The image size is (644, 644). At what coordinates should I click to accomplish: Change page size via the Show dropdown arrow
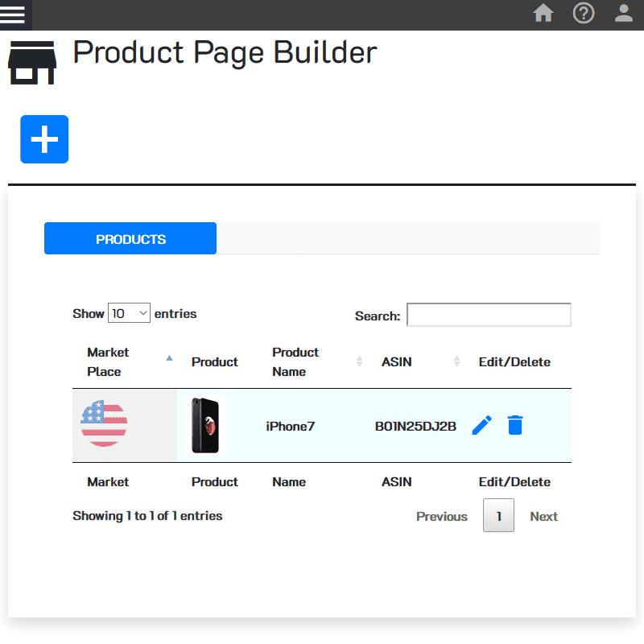[142, 312]
